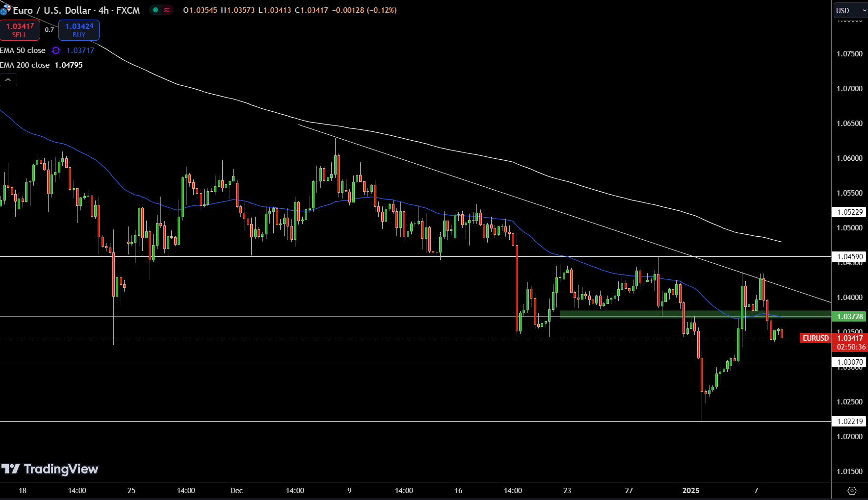Click the change value −0.00128 (−0.12%)
This screenshot has width=868, height=500.
click(x=365, y=10)
